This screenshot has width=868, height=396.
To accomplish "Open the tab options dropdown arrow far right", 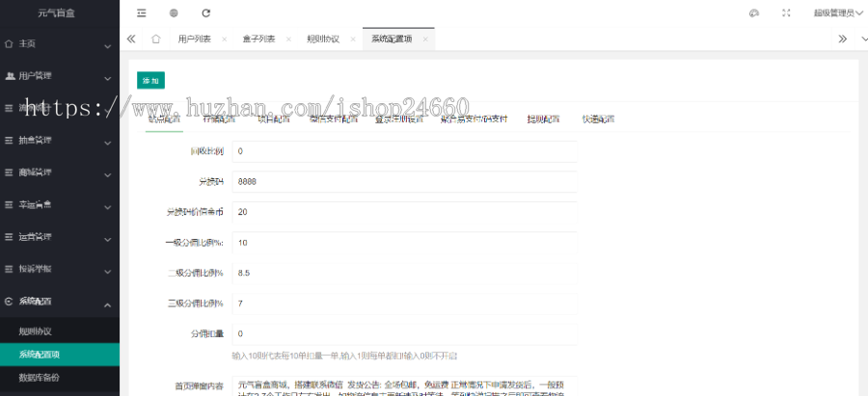I will coord(864,40).
